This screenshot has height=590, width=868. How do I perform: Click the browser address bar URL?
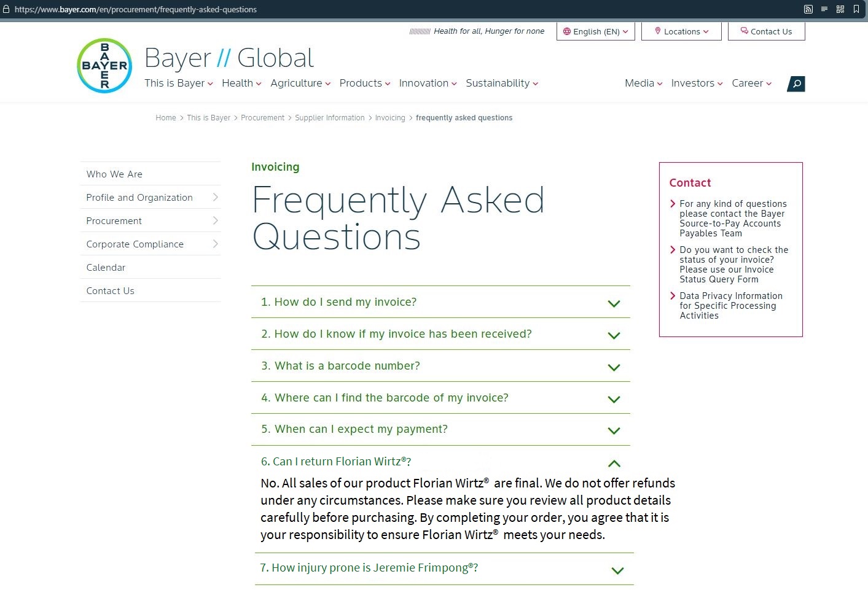pos(136,9)
